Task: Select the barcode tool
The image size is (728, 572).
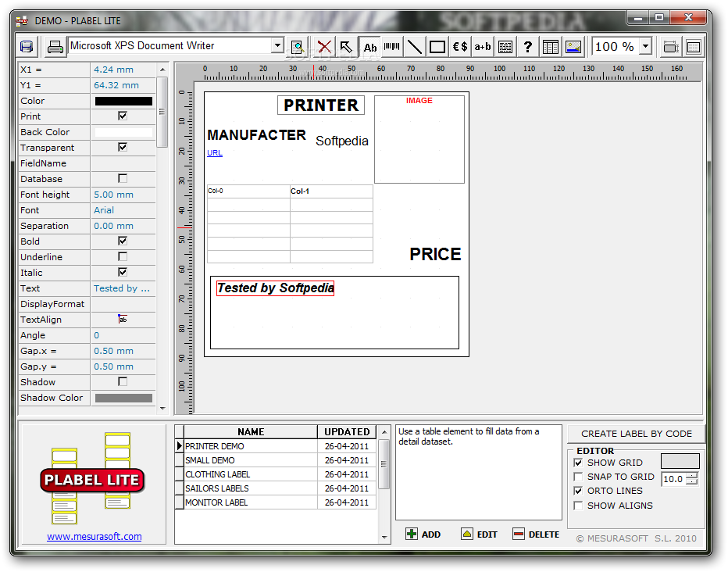Action: click(x=392, y=47)
